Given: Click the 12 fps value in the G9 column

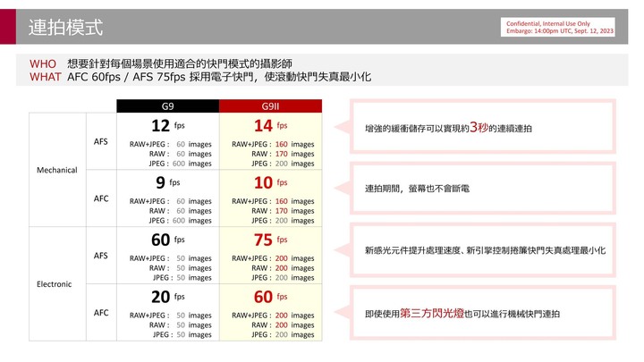Looking at the screenshot, I should [x=168, y=126].
